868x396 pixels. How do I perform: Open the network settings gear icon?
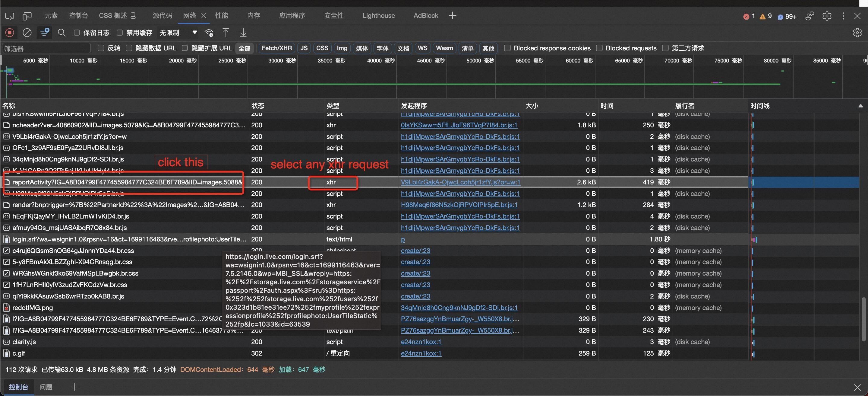(857, 33)
